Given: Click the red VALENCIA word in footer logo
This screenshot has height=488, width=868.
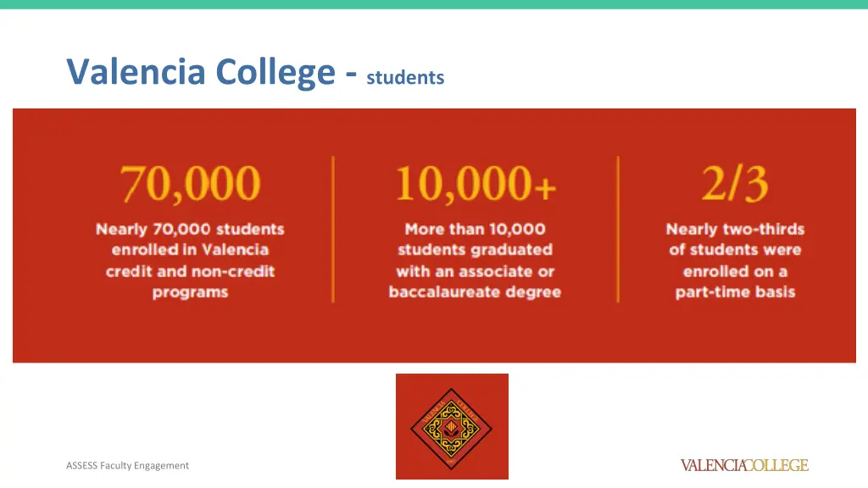Looking at the screenshot, I should [x=713, y=465].
